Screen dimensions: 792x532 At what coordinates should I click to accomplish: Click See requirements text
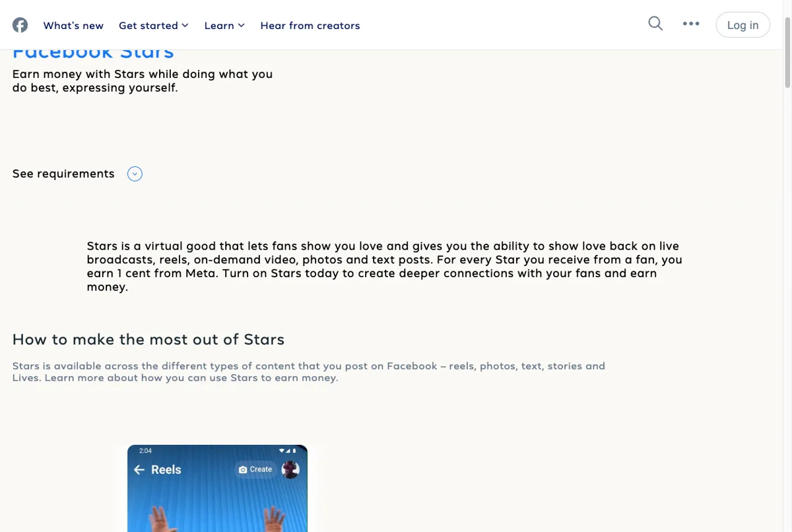pyautogui.click(x=63, y=174)
